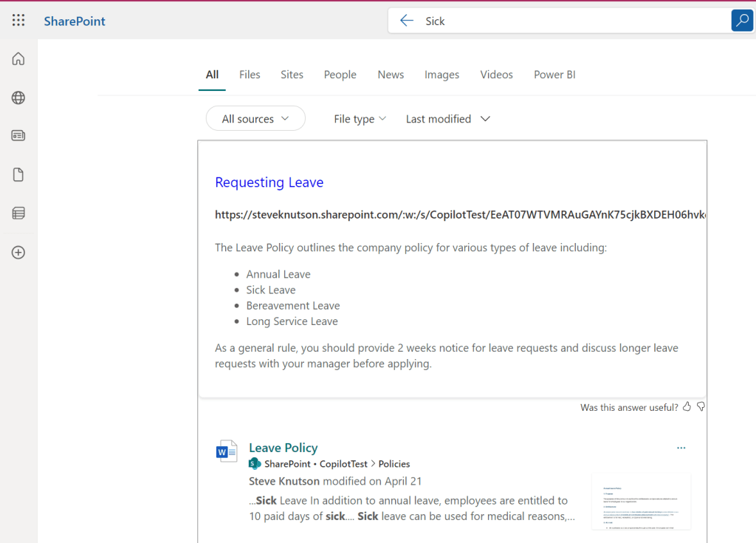The width and height of the screenshot is (756, 543).
Task: Open the Leave Policy document result
Action: (x=283, y=448)
